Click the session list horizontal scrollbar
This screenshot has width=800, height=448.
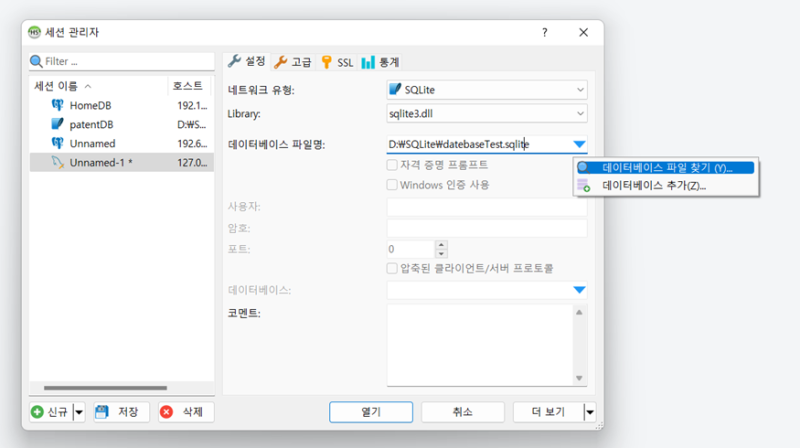[105, 388]
